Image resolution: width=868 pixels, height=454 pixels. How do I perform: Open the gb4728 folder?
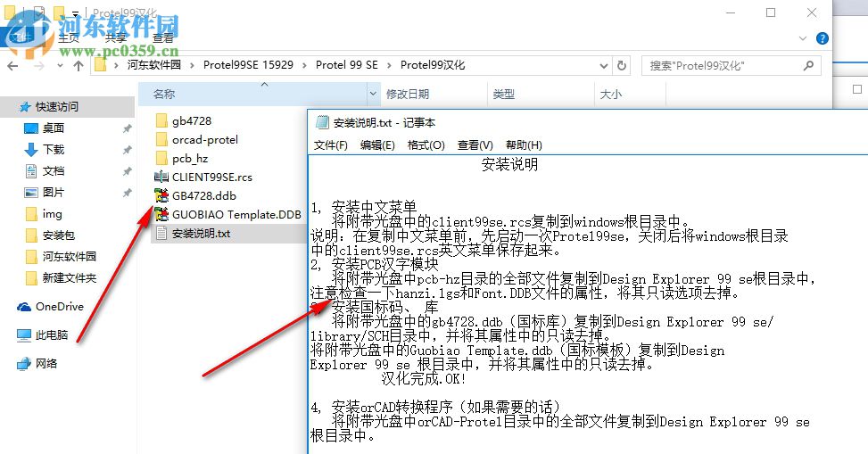tap(192, 120)
